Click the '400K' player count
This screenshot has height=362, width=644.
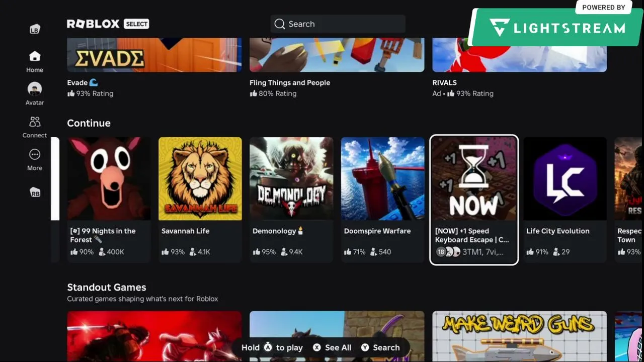pos(116,252)
